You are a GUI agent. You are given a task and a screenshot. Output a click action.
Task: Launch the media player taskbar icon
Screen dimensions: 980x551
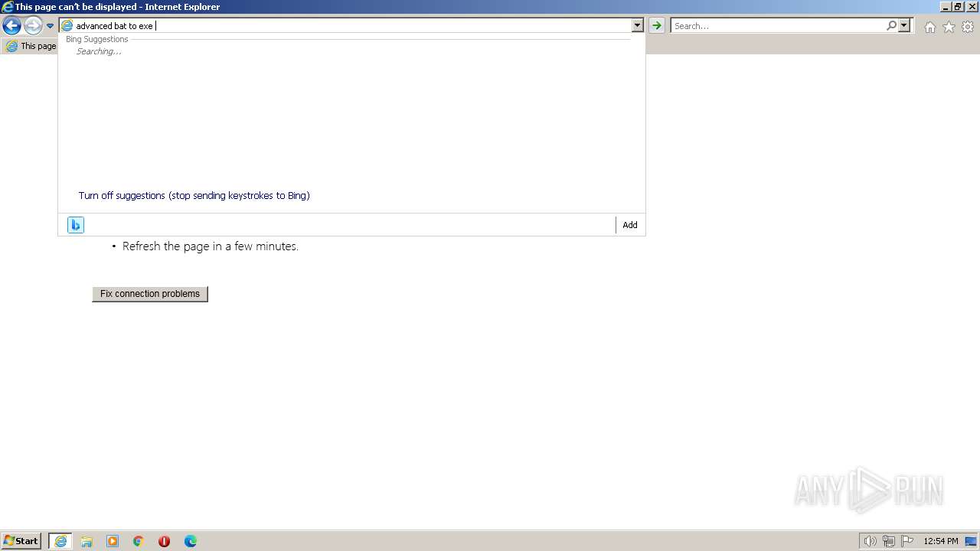tap(113, 541)
